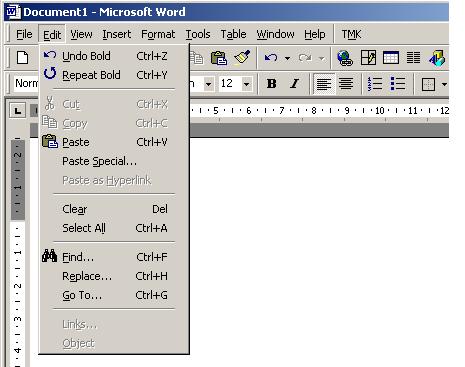This screenshot has height=367, width=465.
Task: Click the Insert Table toolbar icon
Action: pos(391,58)
